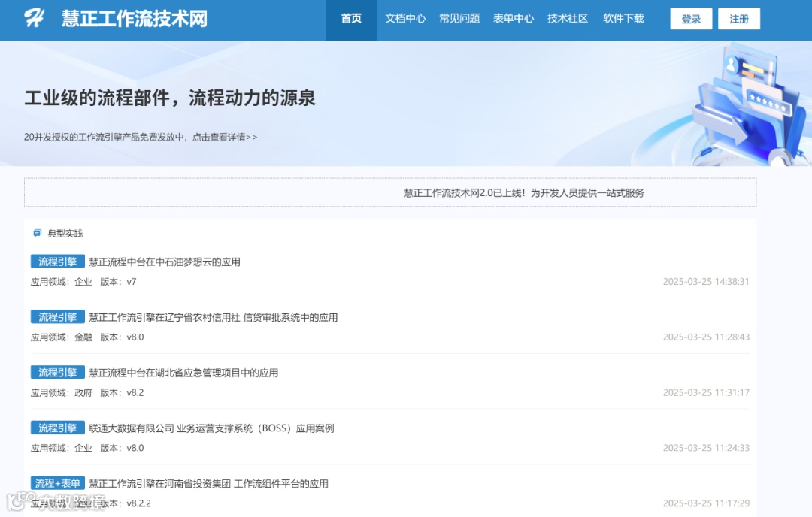Viewport: 812px width, 517px height.
Task: Select the 首页 navigation tab
Action: [x=351, y=19]
